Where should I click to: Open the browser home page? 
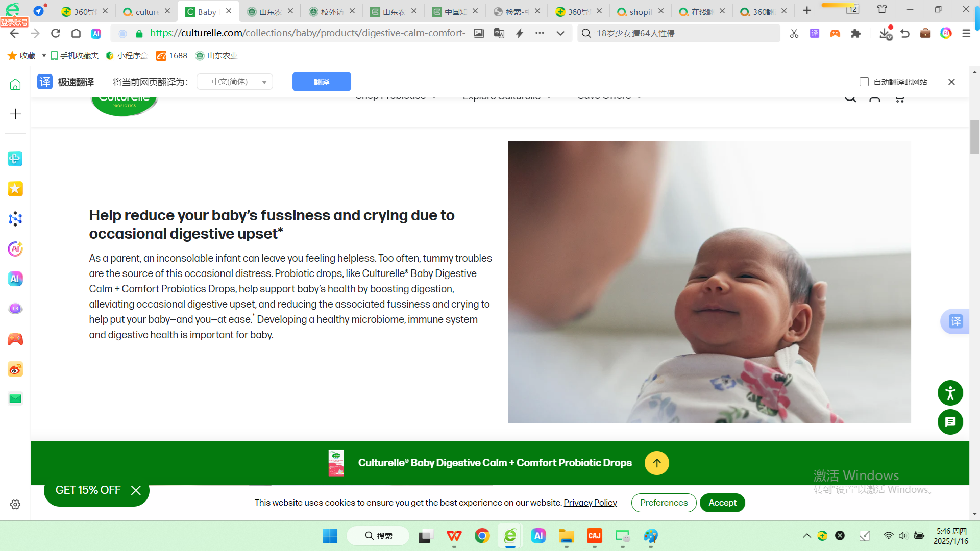(76, 33)
